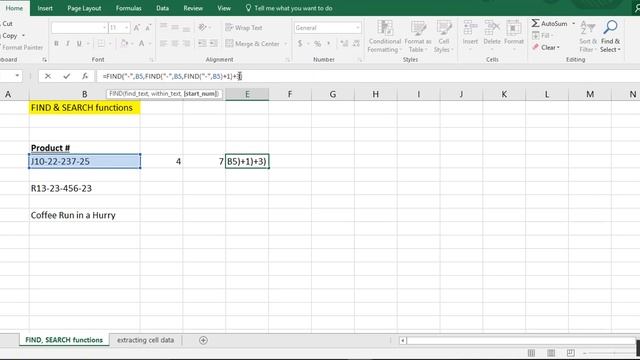640x360 pixels.
Task: Open the AutoSum dropdown arrow
Action: coord(573,24)
